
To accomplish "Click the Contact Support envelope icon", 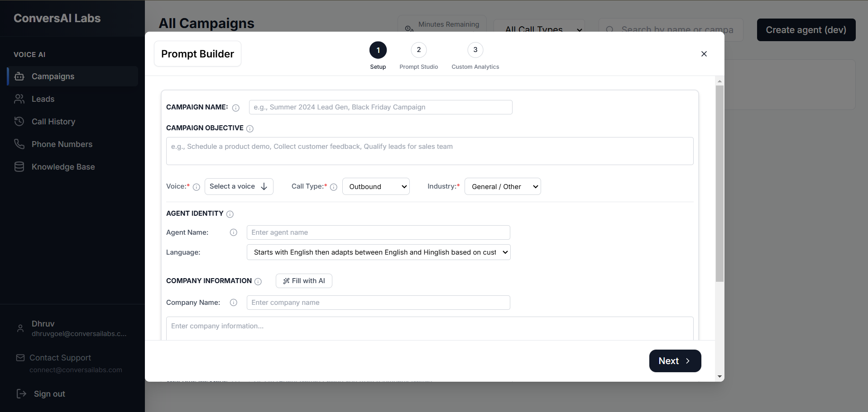I will tap(20, 358).
